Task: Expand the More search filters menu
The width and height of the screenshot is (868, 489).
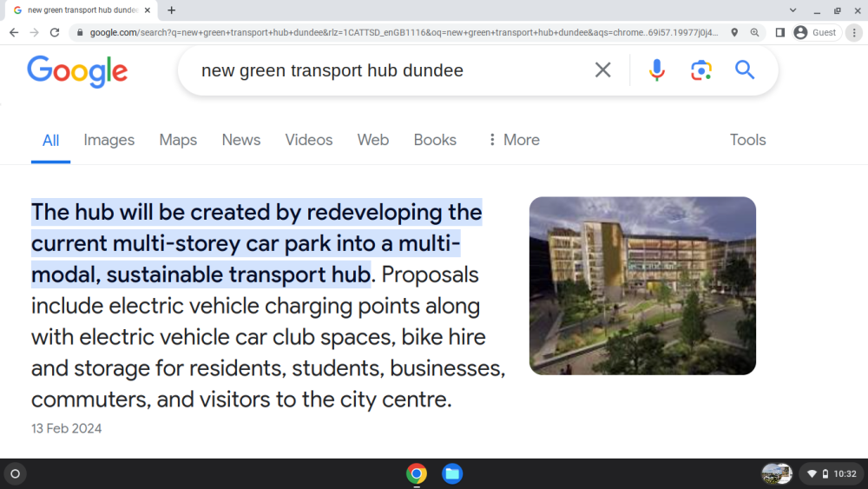Action: [x=514, y=140]
